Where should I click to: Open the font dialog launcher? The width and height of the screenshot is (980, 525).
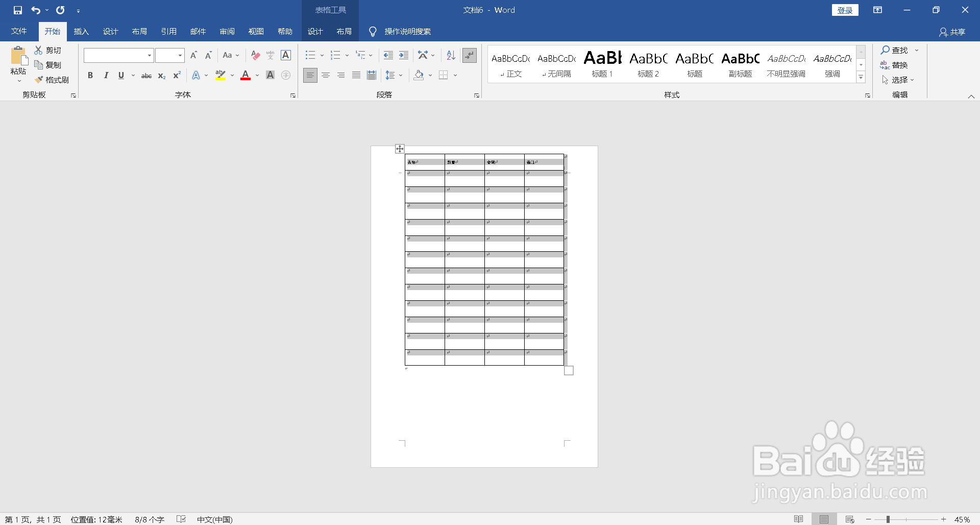[x=293, y=96]
